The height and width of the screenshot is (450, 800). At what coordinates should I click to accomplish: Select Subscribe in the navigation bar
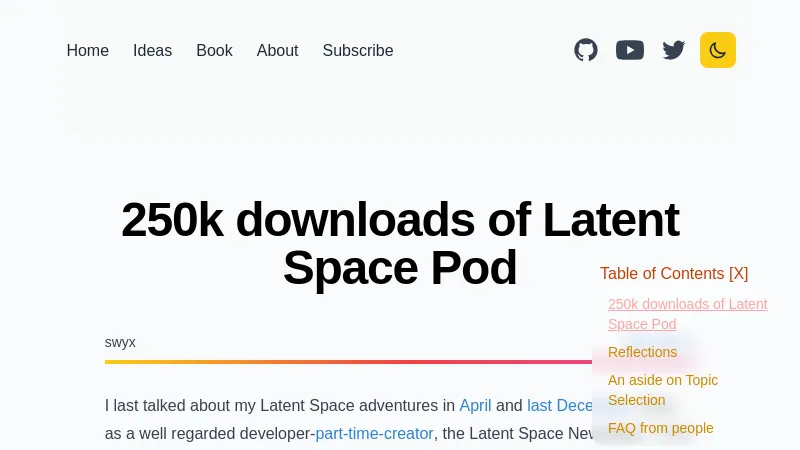358,50
